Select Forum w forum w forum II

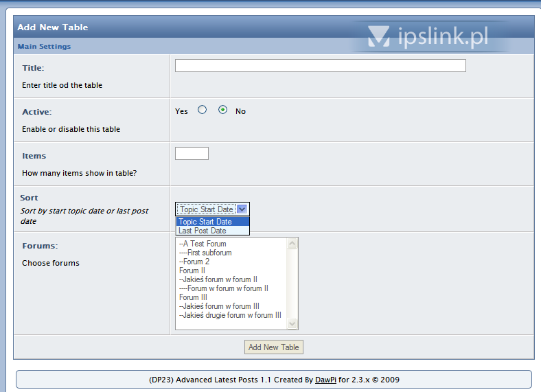[224, 288]
